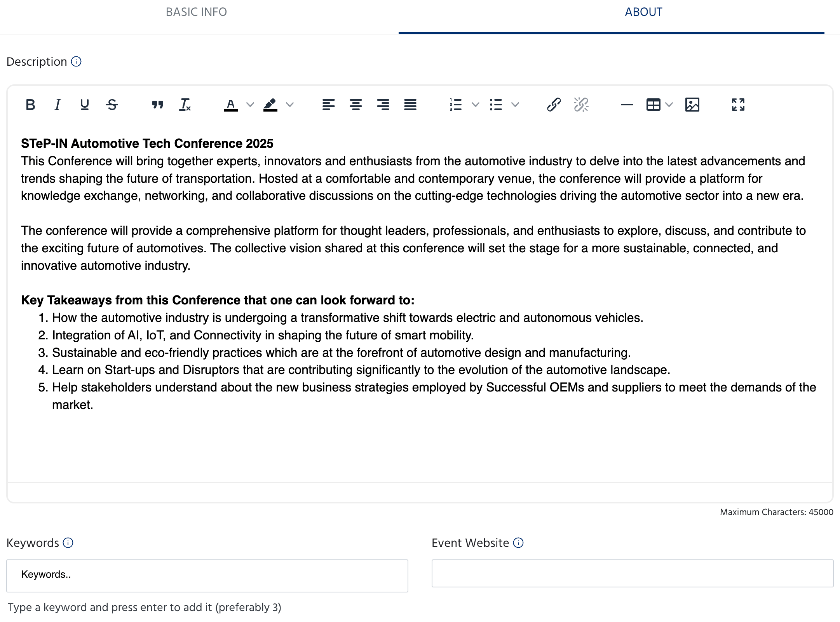Center align text

[x=356, y=105]
